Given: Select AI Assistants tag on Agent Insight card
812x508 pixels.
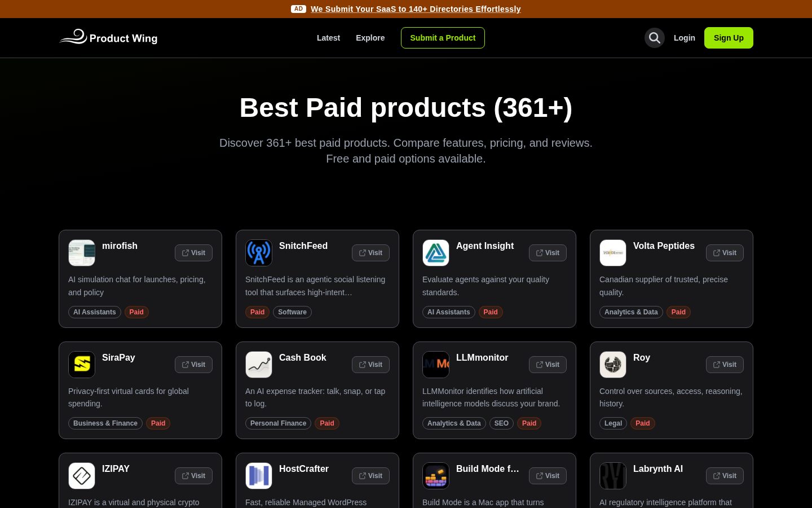Looking at the screenshot, I should coord(449,312).
